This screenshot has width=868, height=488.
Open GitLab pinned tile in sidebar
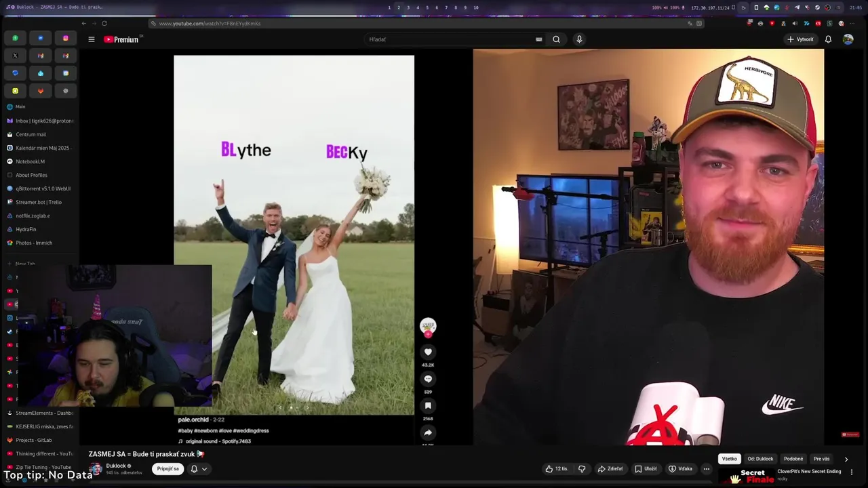coord(40,91)
